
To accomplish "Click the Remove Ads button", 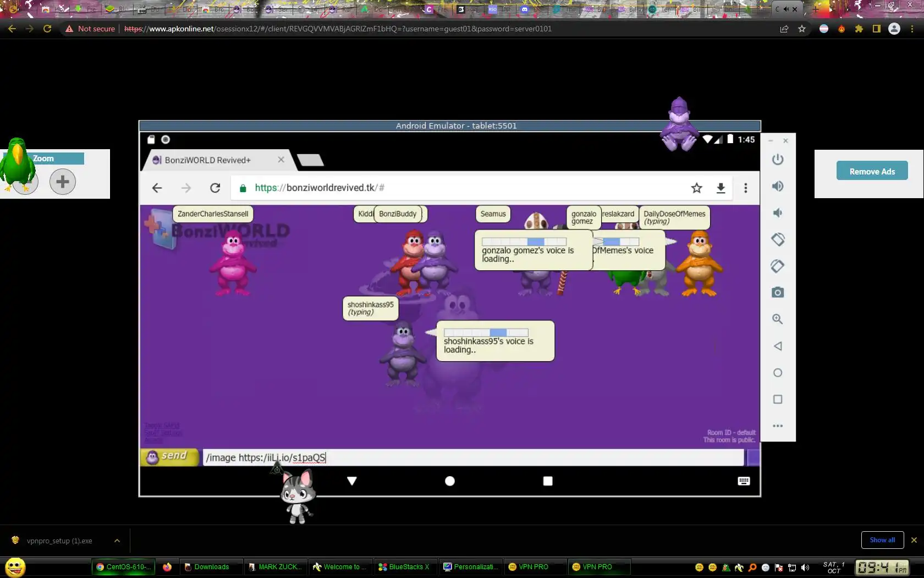I will point(872,171).
